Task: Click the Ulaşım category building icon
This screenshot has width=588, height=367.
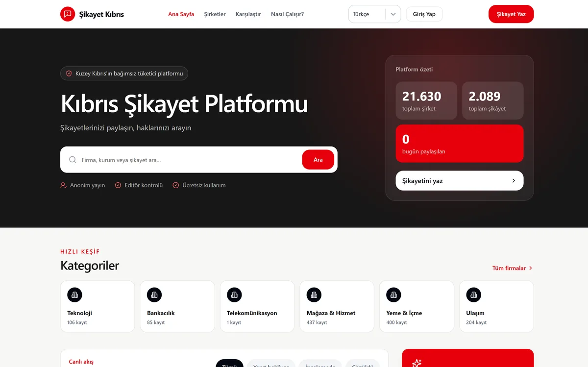Action: (x=473, y=294)
